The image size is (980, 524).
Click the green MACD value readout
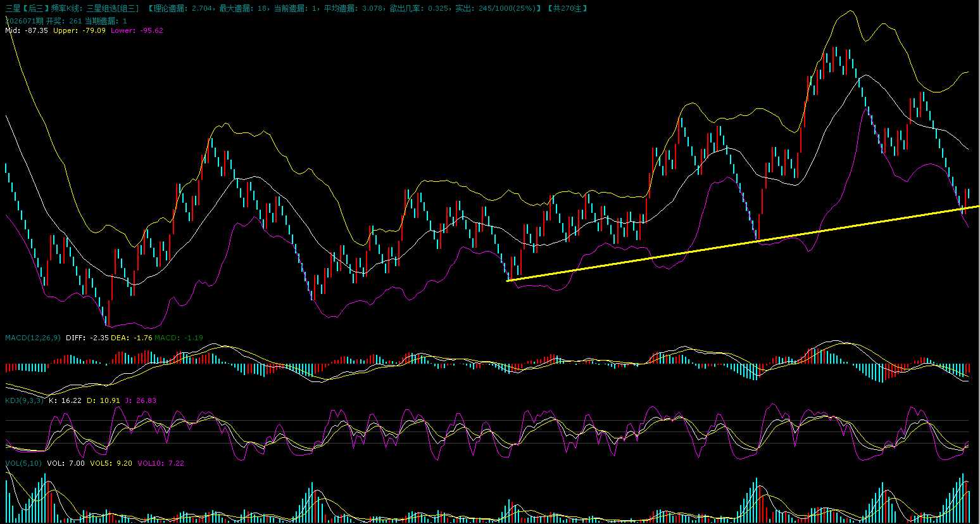179,338
